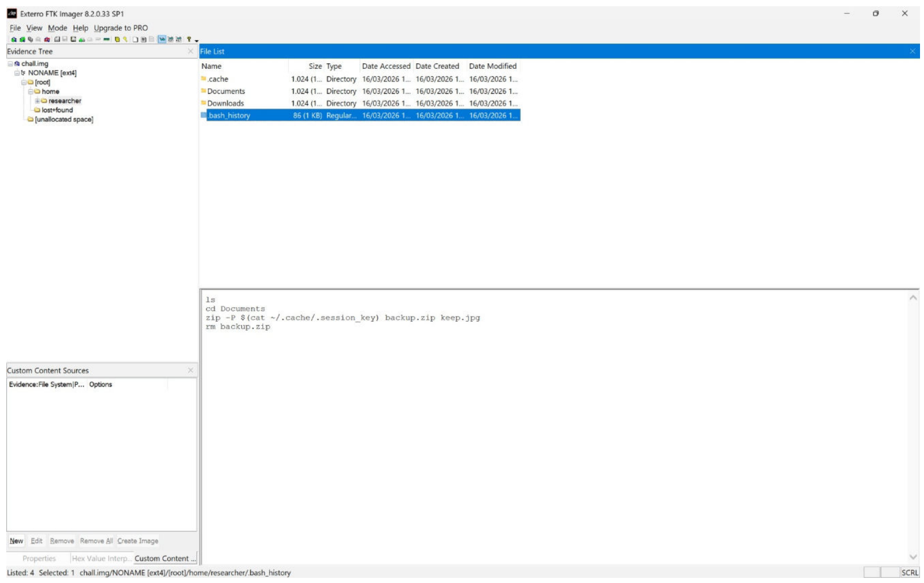The image size is (924, 583).
Task: Close the Evidence Tree panel
Action: pyautogui.click(x=191, y=51)
